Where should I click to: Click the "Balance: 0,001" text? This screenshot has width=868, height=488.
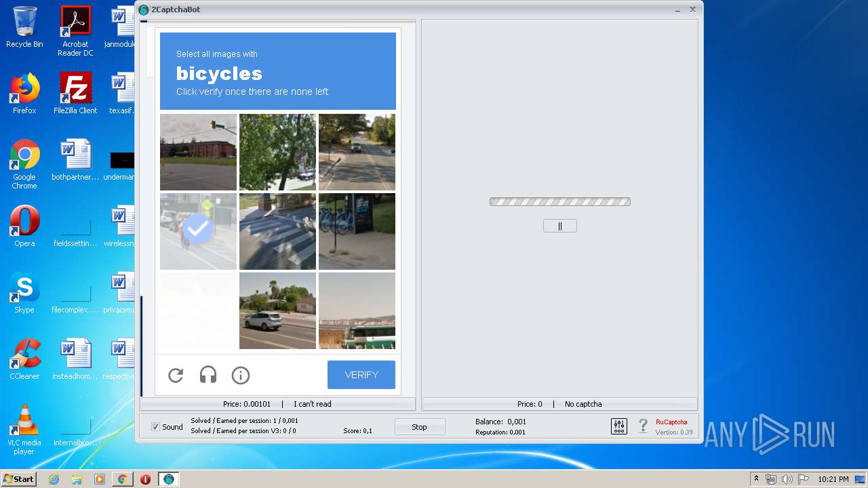pyautogui.click(x=500, y=422)
